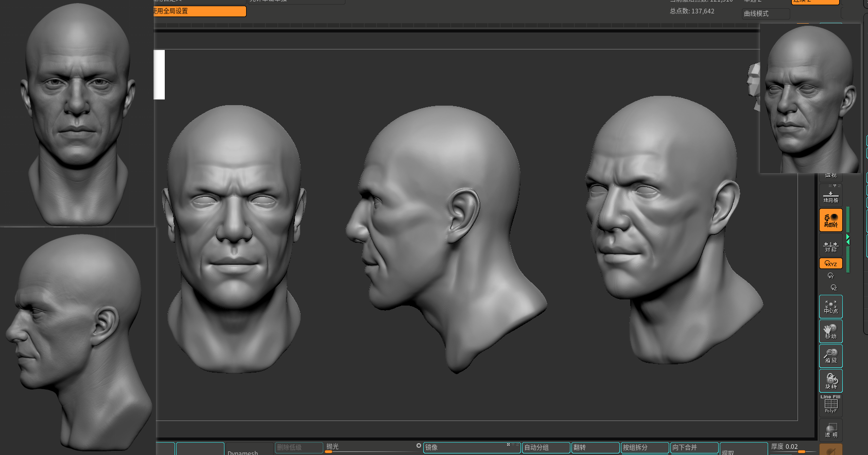Viewport: 868px width, 455px height.
Task: Select the Y-axis rotation icon
Action: click(830, 276)
